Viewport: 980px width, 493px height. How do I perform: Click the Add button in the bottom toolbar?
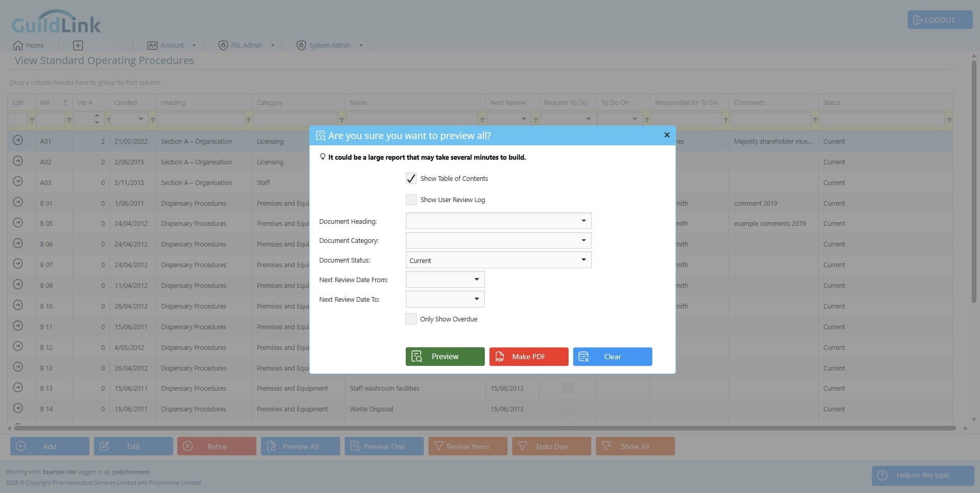[50, 446]
